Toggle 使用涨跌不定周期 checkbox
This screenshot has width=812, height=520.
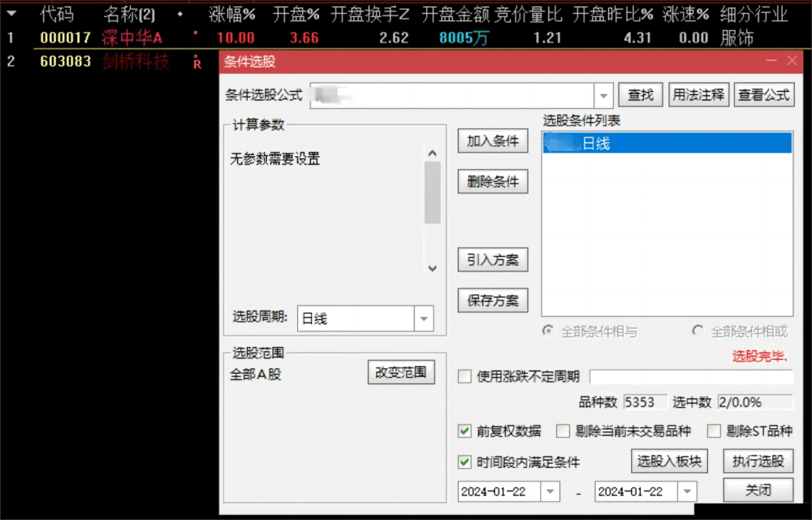click(464, 376)
